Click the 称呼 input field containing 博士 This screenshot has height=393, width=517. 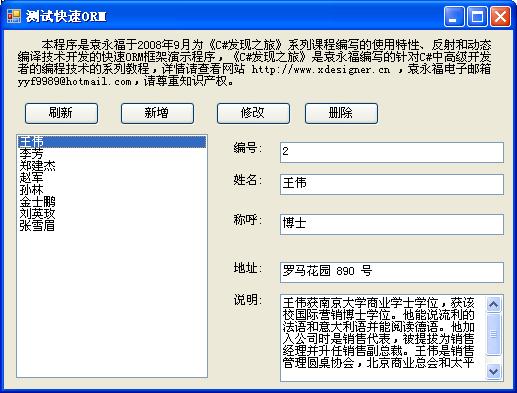[x=392, y=224]
